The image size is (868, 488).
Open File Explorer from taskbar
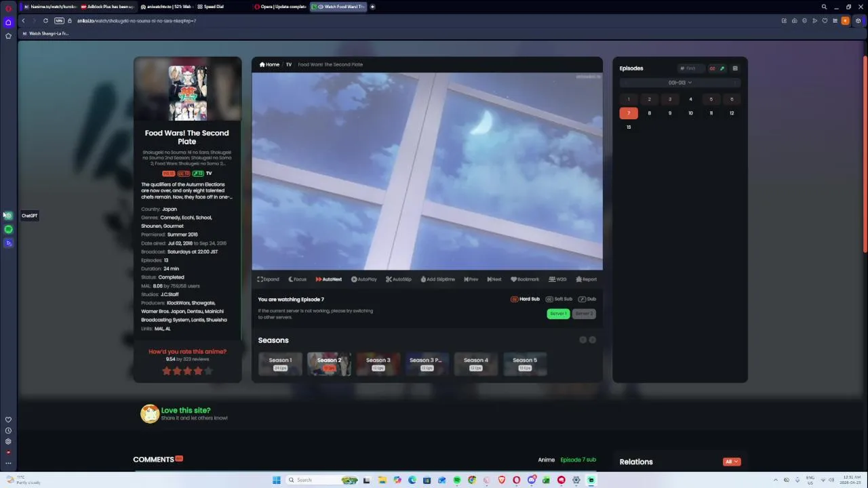click(x=382, y=480)
